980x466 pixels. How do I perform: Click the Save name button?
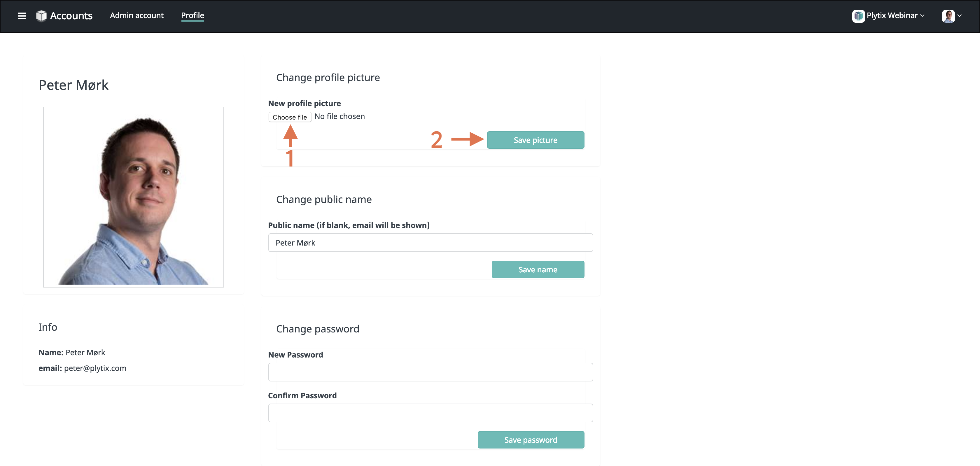coord(538,269)
